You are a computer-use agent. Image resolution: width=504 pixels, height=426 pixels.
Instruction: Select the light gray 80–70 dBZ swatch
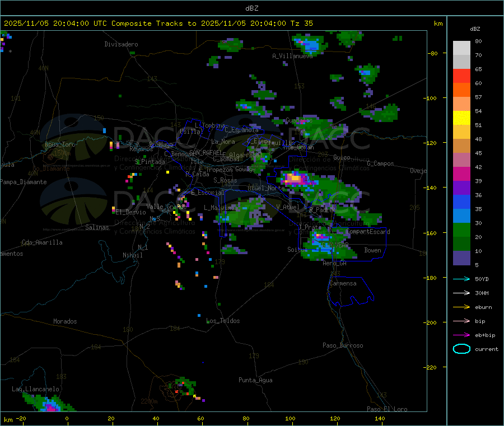[x=461, y=48]
